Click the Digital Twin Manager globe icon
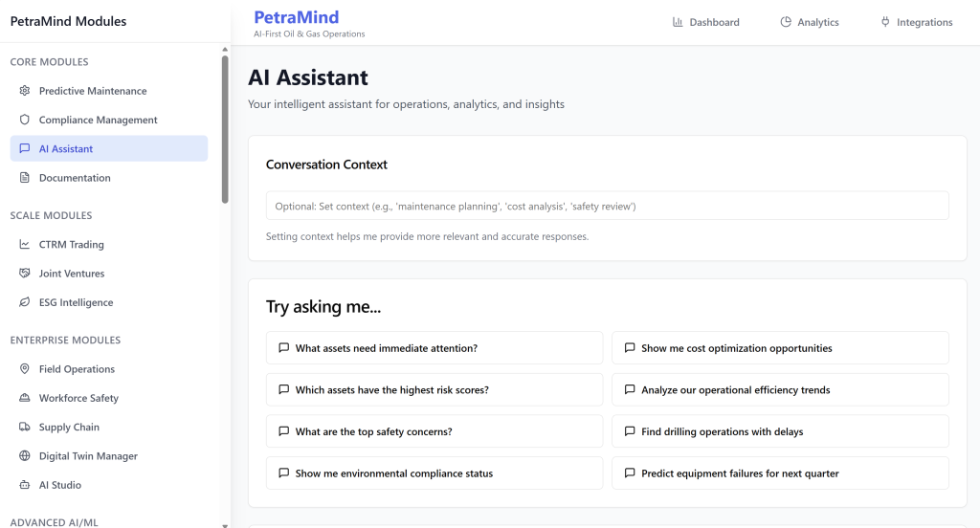Screen dimensions: 980x528 (x=25, y=456)
